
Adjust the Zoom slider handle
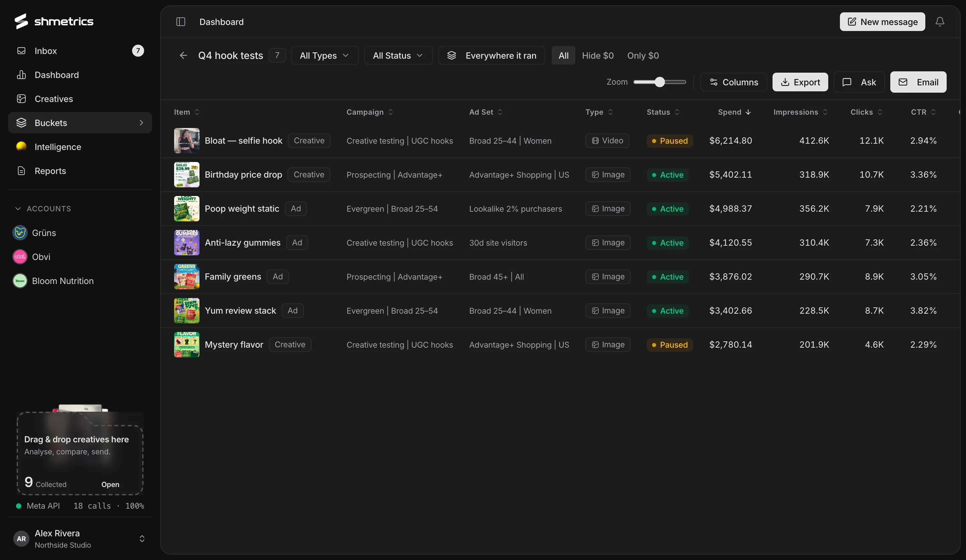[x=659, y=82]
